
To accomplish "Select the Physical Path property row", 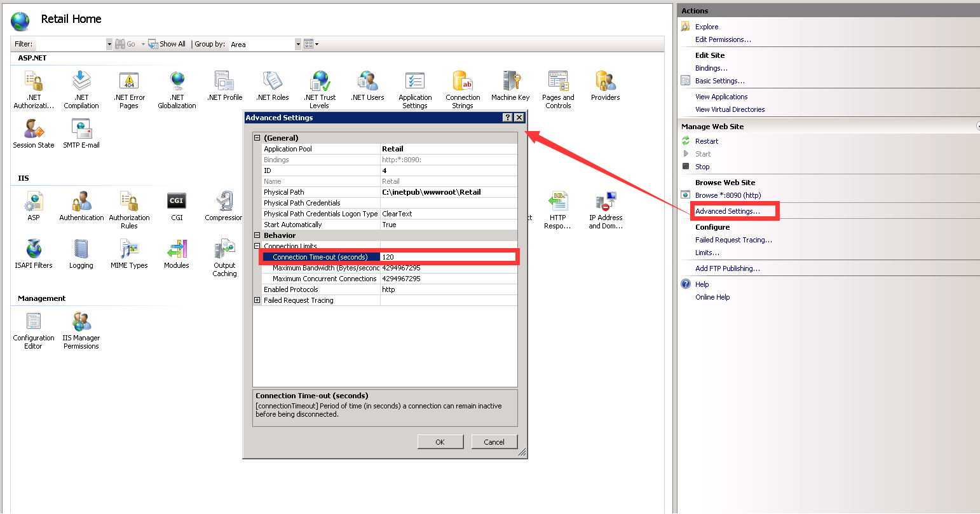I will 390,192.
